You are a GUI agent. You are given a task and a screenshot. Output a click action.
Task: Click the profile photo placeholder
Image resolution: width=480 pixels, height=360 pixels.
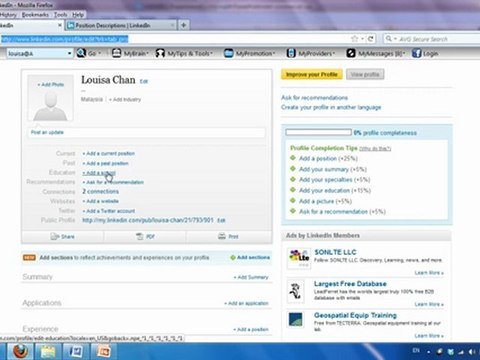tap(50, 98)
